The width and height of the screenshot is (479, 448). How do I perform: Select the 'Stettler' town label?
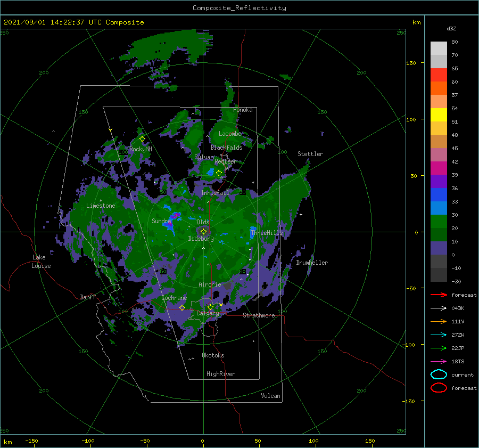[x=310, y=154]
